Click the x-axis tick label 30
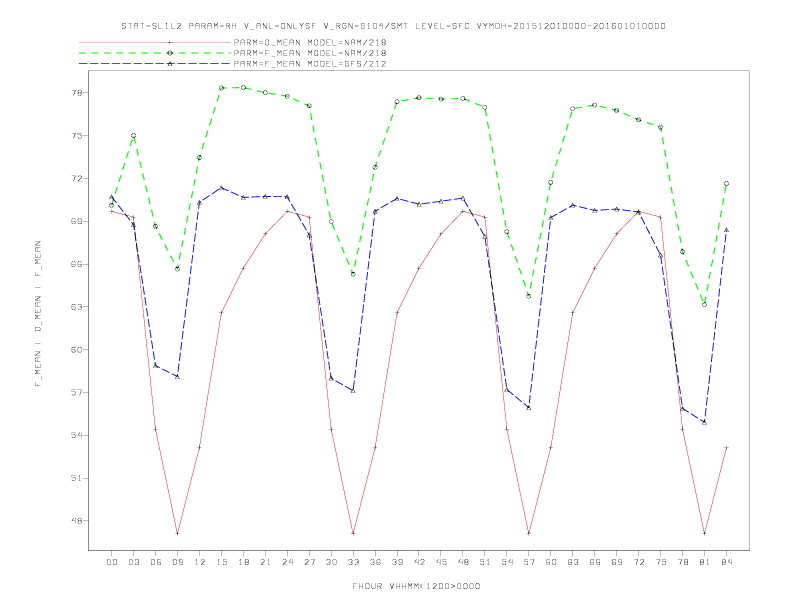 pos(331,562)
